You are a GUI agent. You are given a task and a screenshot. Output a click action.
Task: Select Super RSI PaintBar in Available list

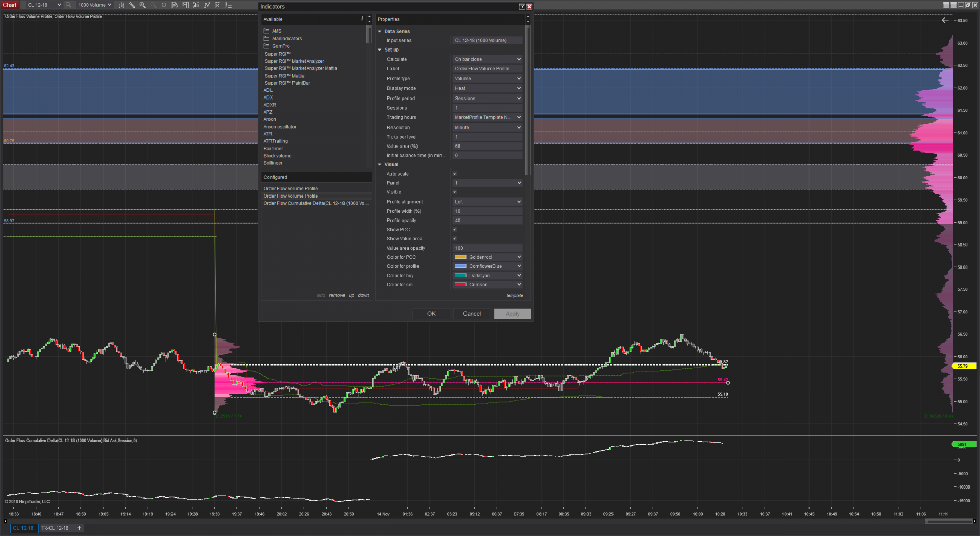point(287,83)
